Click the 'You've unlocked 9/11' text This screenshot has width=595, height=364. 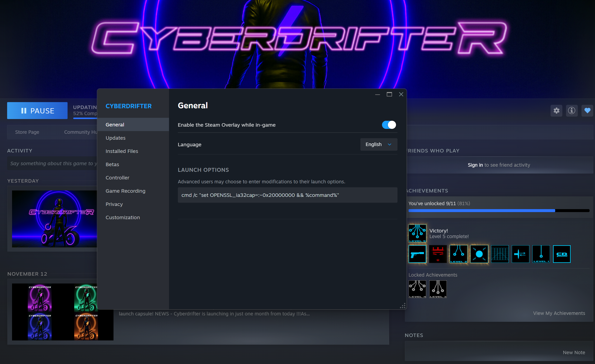[432, 203]
